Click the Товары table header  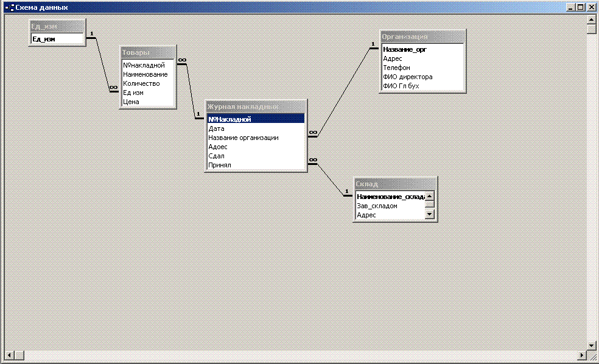(148, 52)
